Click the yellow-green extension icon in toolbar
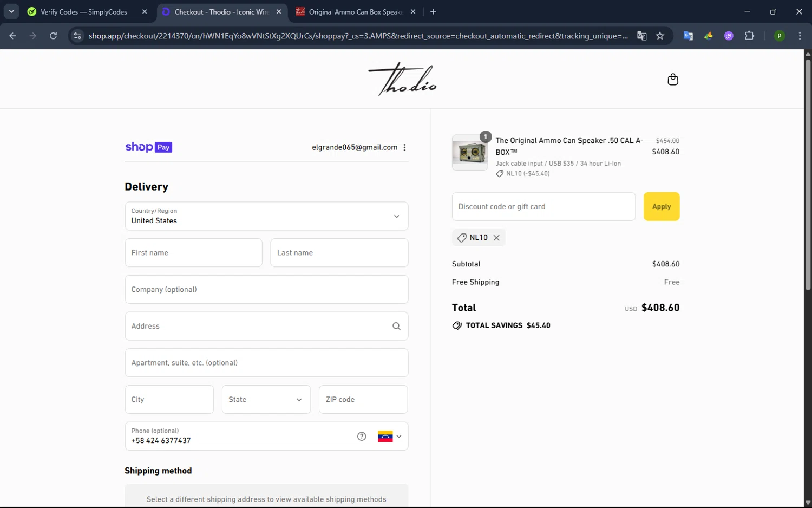Screen dimensions: 812x508 point(708,36)
